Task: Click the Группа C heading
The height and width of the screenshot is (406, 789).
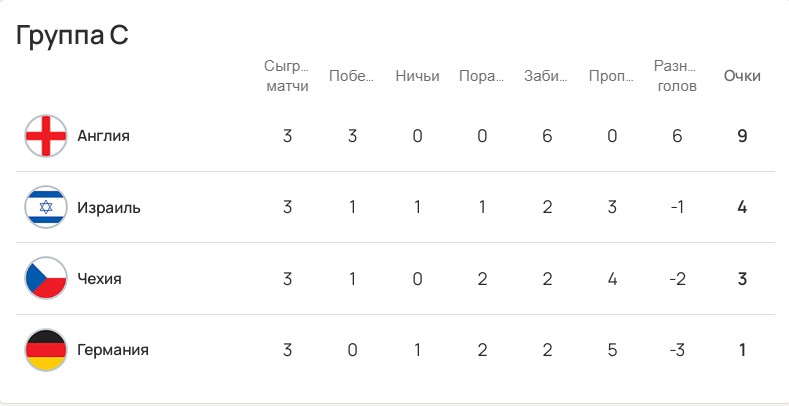Action: click(x=72, y=36)
